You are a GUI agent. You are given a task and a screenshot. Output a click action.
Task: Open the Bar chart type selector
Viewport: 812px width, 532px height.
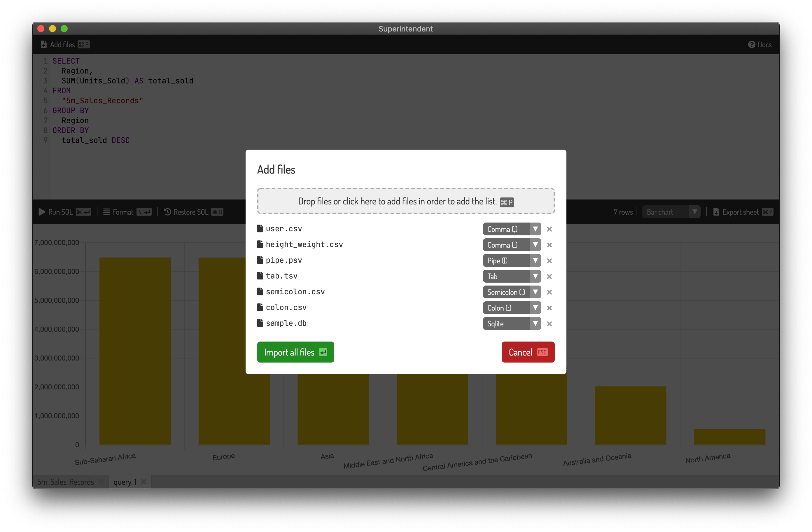coord(671,211)
